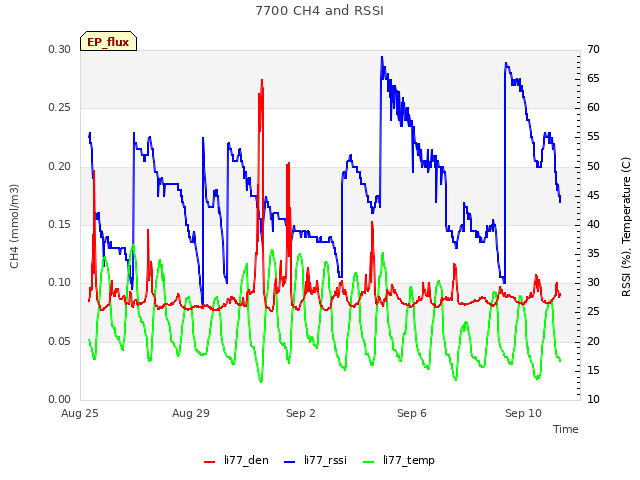640x480 pixels.
Task: Click the 15 right axis value
Action: pyautogui.click(x=593, y=370)
